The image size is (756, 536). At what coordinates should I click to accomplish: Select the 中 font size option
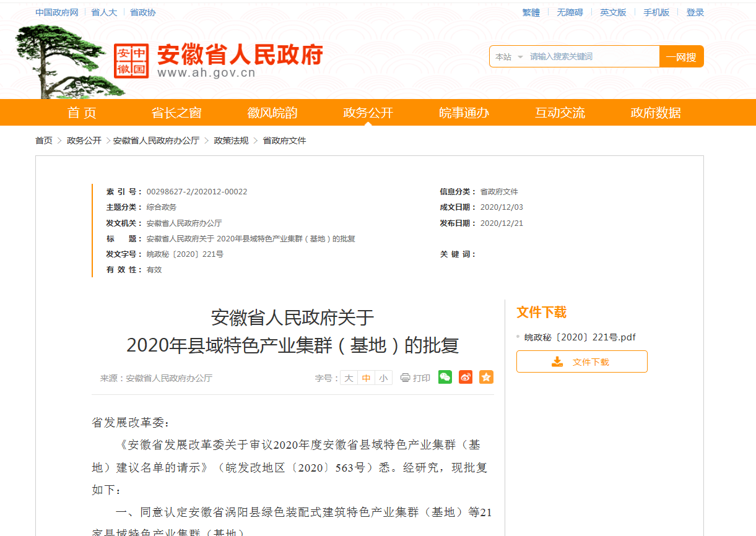pyautogui.click(x=366, y=377)
